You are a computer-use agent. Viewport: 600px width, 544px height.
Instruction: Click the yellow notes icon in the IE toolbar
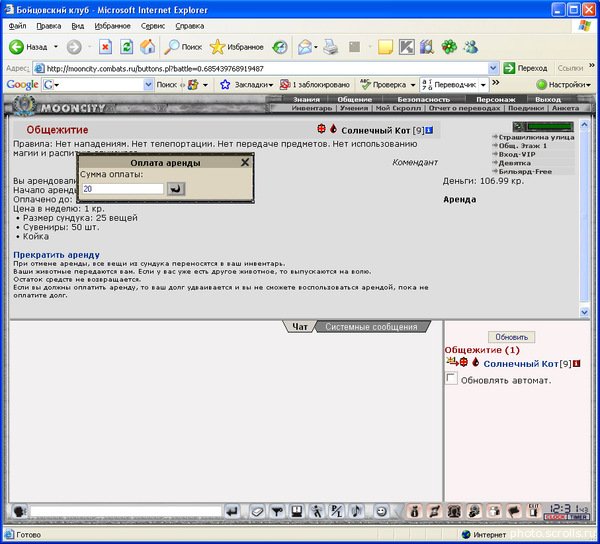coord(385,47)
